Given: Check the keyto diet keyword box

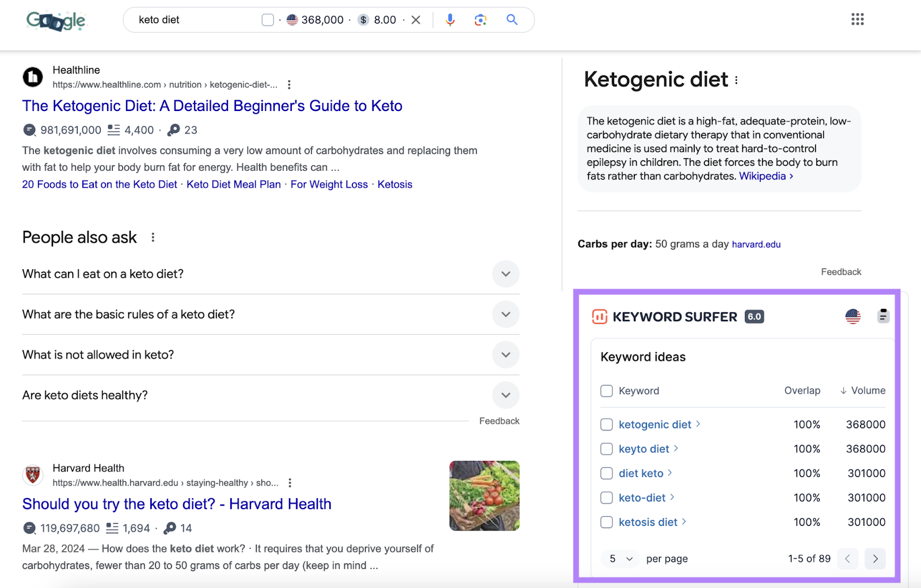Looking at the screenshot, I should coord(607,449).
